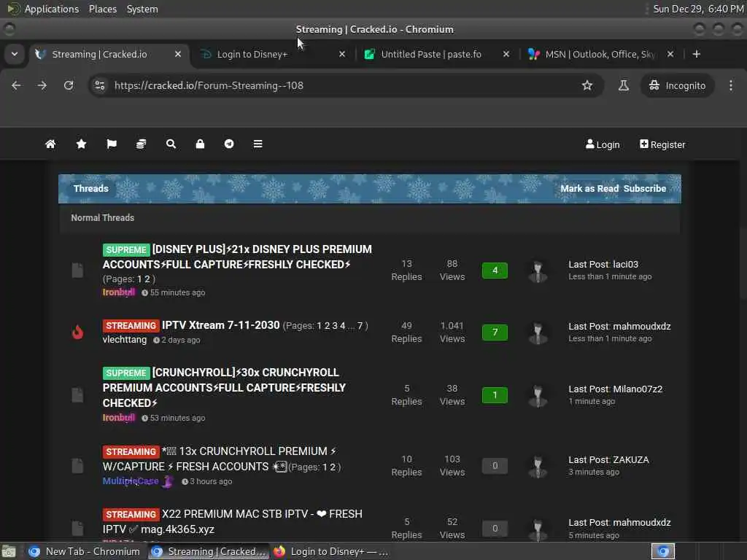Image resolution: width=747 pixels, height=560 pixels.
Task: Open X22 Premium MAC STB IPTV thread
Action: [x=233, y=521]
